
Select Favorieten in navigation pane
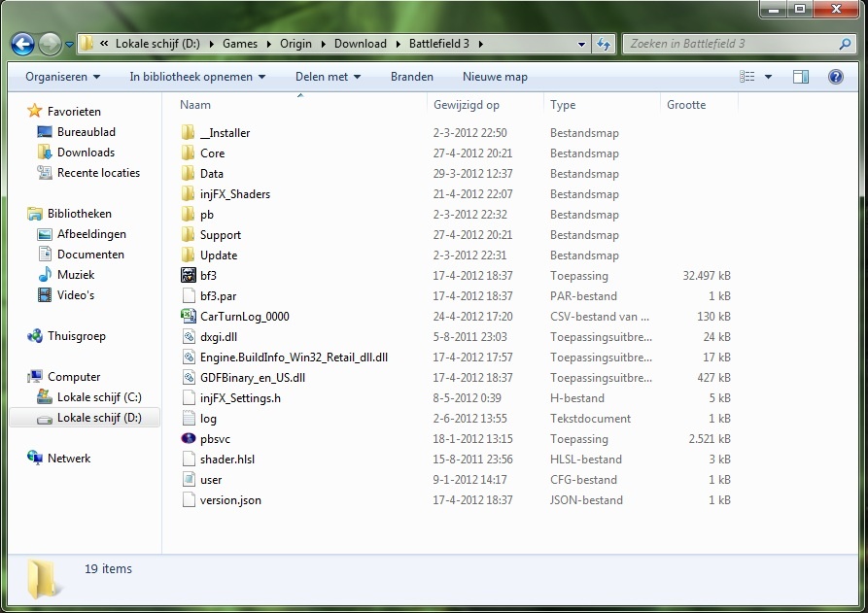(x=74, y=112)
